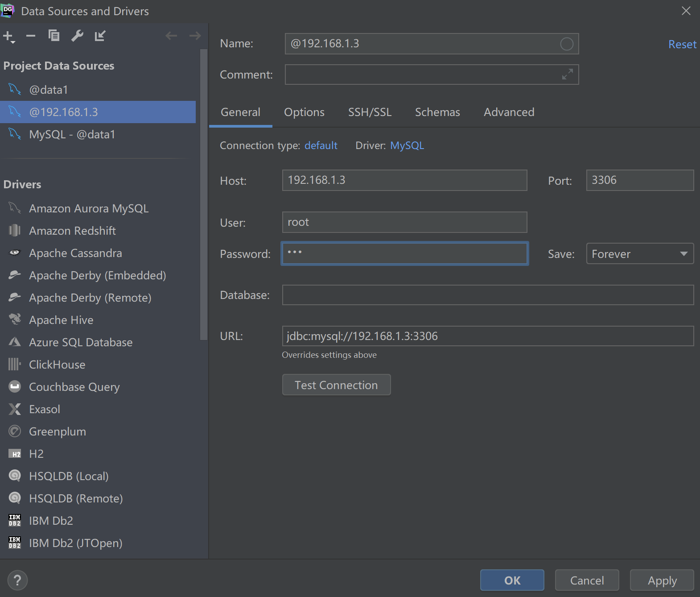Select HSQLDB (Remote) driver

tap(98, 498)
